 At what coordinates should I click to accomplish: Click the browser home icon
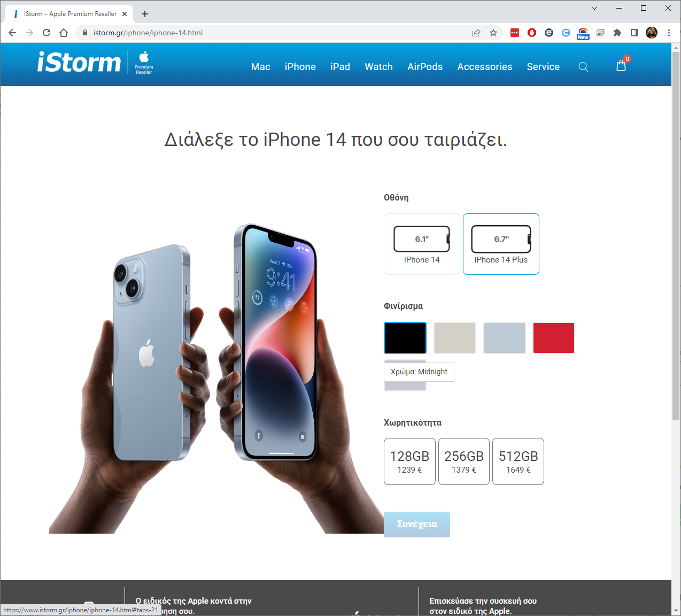tap(64, 33)
